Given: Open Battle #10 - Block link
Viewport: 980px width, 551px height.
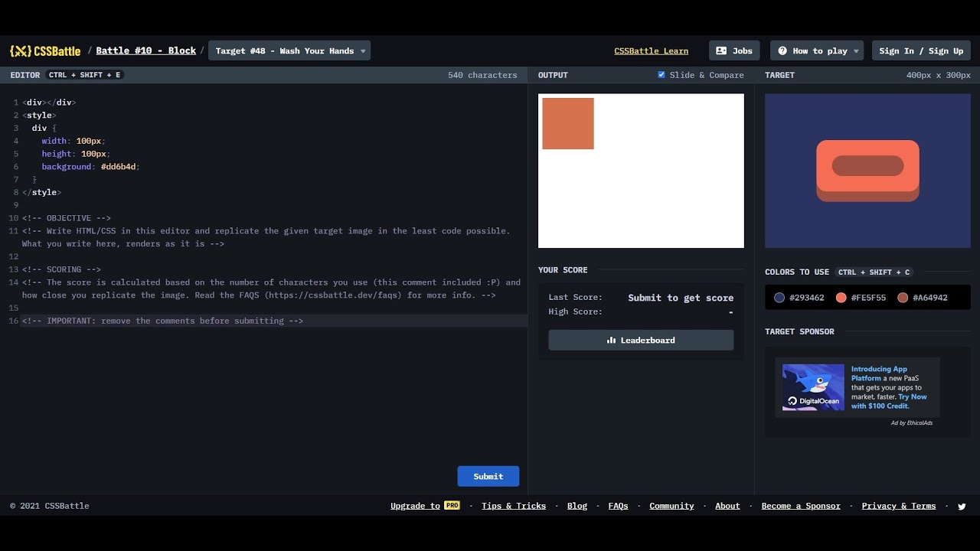Looking at the screenshot, I should (x=145, y=51).
